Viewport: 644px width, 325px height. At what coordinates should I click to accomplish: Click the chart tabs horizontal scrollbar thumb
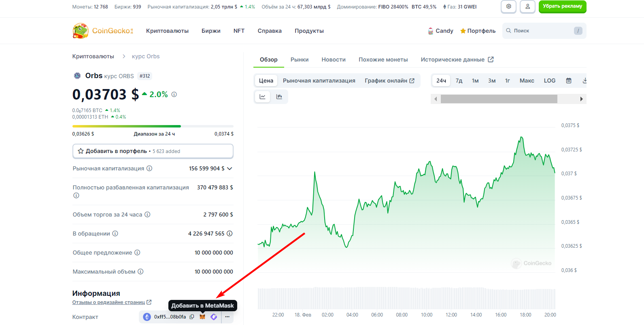(x=499, y=99)
